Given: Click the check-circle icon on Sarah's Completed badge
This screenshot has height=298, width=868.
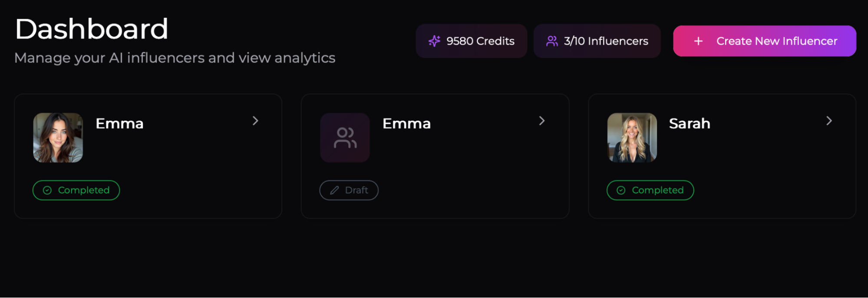Looking at the screenshot, I should click(621, 190).
